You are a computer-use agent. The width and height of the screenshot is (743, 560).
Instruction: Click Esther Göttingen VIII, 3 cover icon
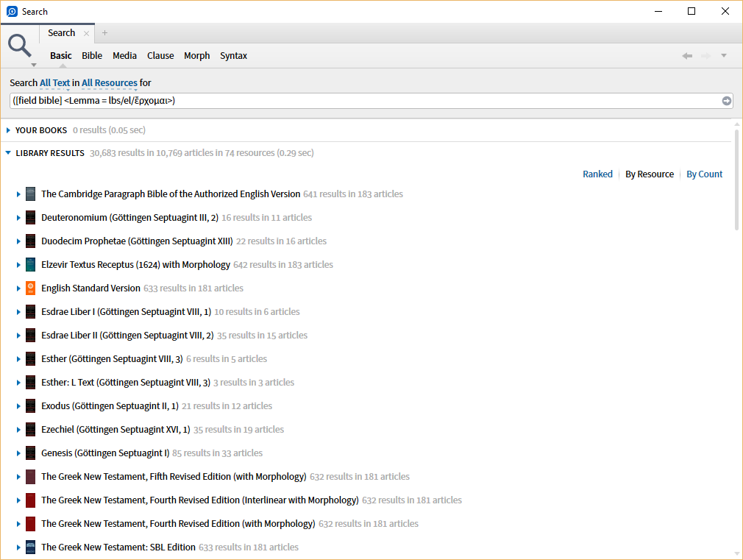(x=30, y=359)
